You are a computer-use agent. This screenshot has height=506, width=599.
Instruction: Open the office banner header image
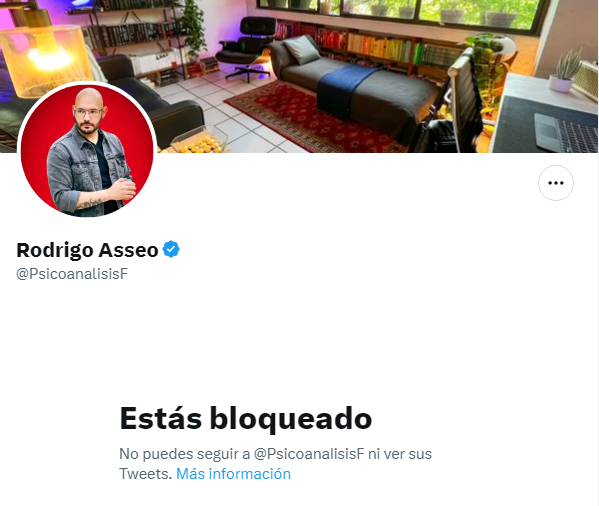pos(300,76)
